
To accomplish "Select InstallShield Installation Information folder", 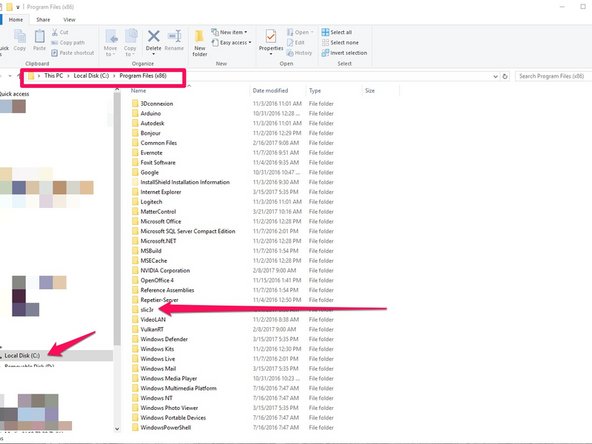I will [x=185, y=182].
